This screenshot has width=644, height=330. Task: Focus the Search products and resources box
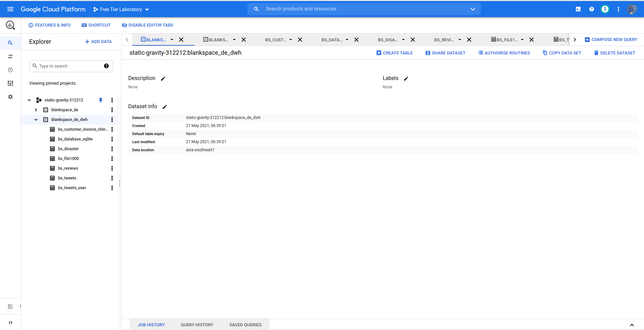coord(364,9)
